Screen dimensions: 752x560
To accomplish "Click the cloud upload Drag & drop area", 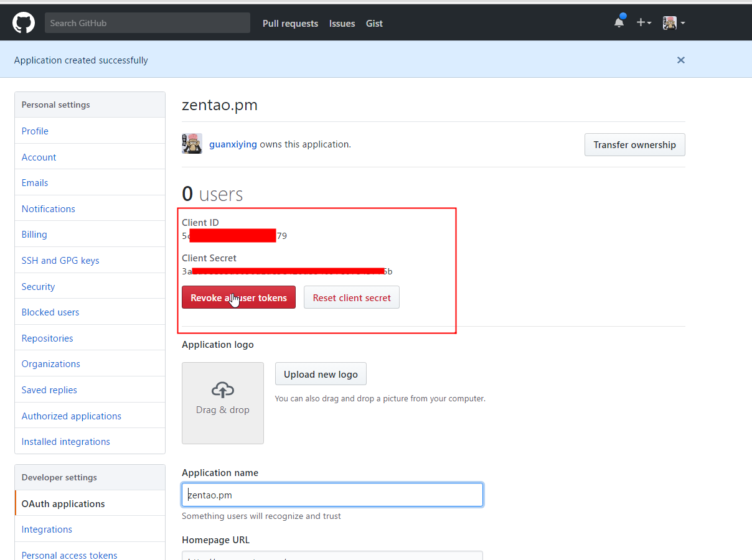I will 223,403.
